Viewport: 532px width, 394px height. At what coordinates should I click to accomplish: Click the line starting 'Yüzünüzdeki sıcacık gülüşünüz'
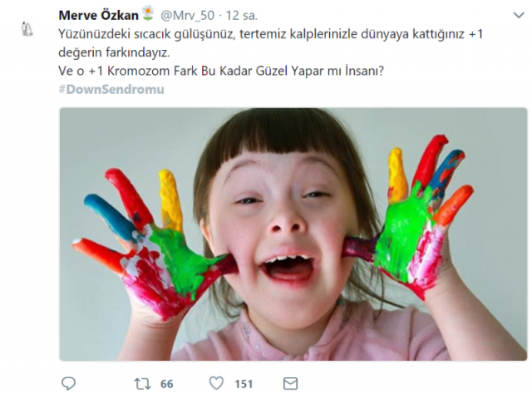click(270, 34)
